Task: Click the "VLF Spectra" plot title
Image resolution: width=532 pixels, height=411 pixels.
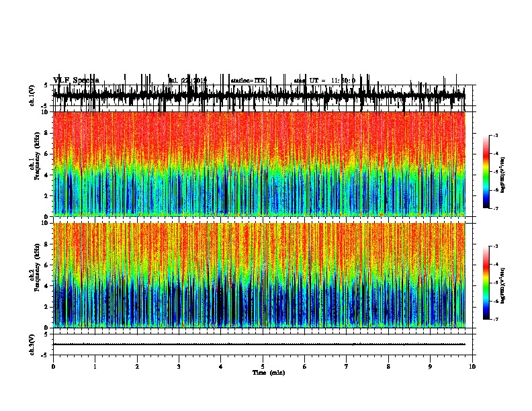Action: (76, 81)
